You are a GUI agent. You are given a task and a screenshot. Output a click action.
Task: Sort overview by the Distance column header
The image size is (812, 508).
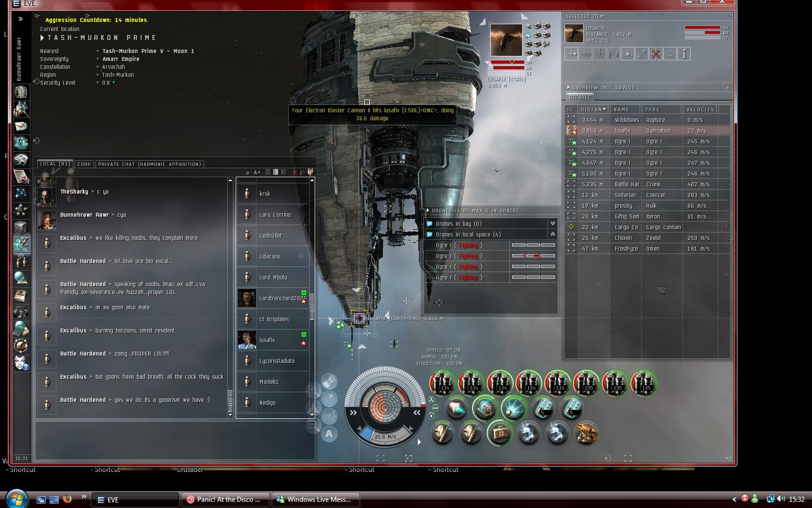[593, 110]
